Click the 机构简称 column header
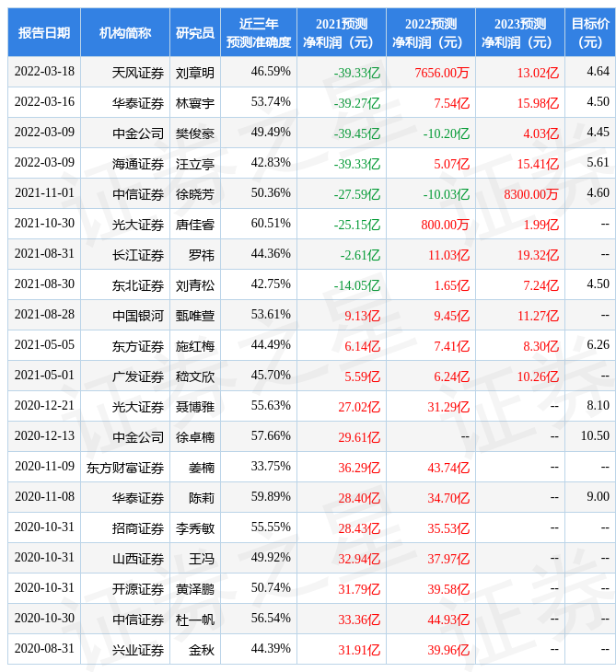 (125, 32)
